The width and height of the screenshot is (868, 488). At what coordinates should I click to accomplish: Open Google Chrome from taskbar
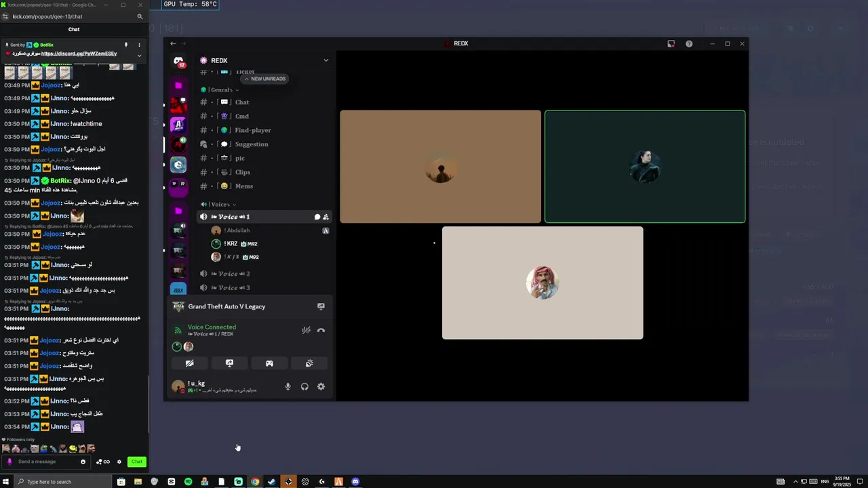255,482
